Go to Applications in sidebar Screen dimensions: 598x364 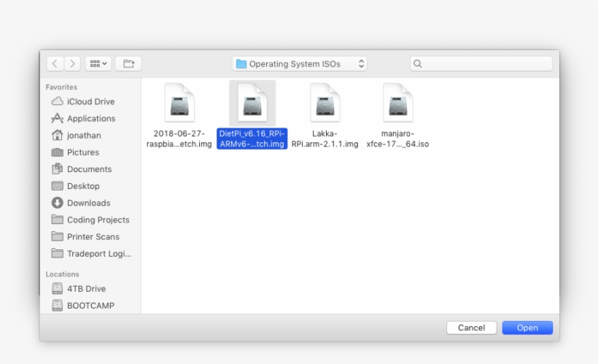pyautogui.click(x=90, y=119)
